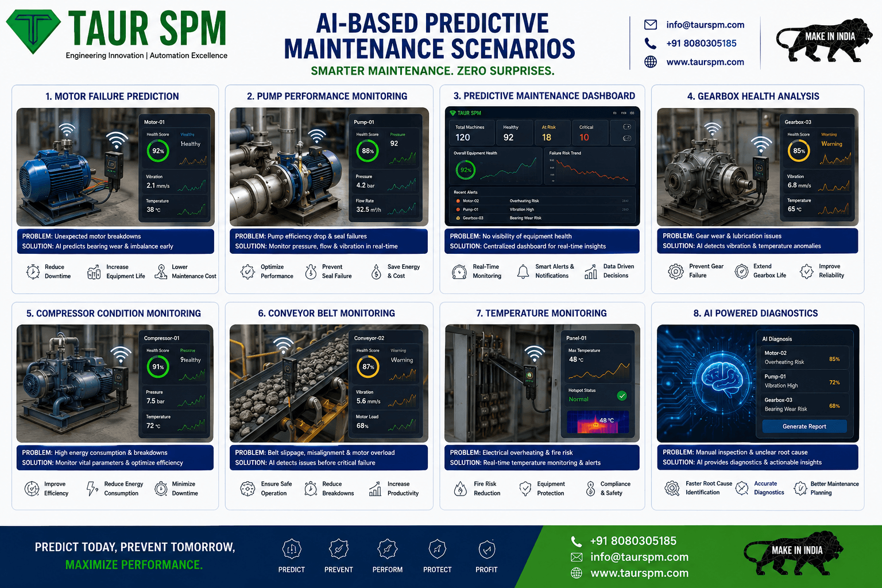
Task: Click the Compressor-01 91% health score ring
Action: click(158, 367)
